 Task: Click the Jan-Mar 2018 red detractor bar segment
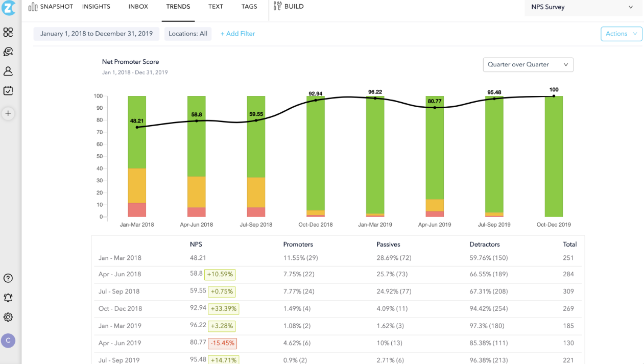137,210
